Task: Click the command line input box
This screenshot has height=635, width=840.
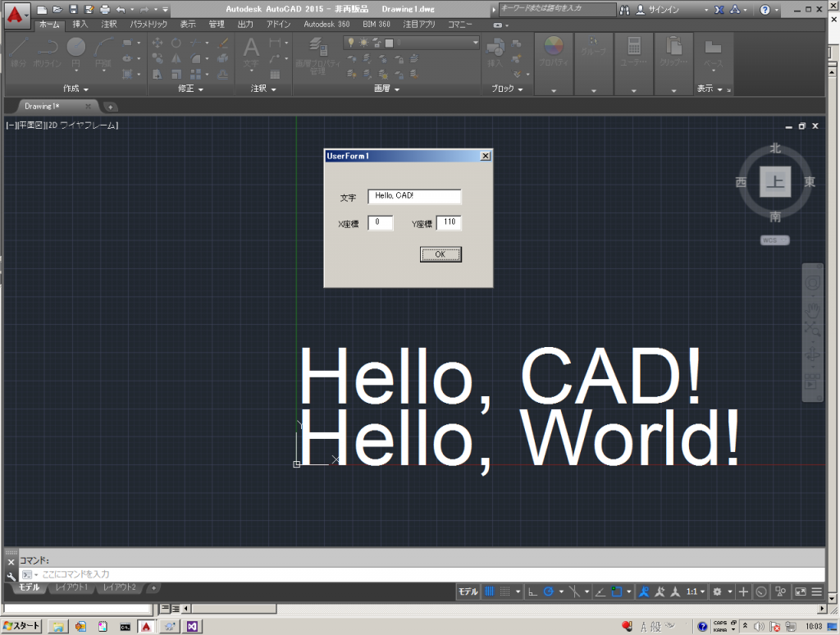Action: click(x=422, y=574)
